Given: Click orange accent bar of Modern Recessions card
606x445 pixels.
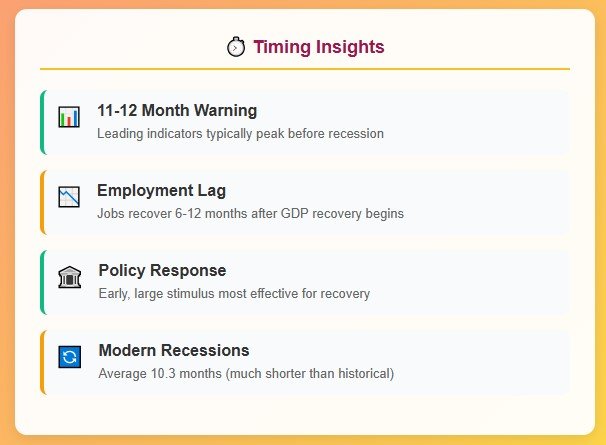Looking at the screenshot, I should (43, 362).
